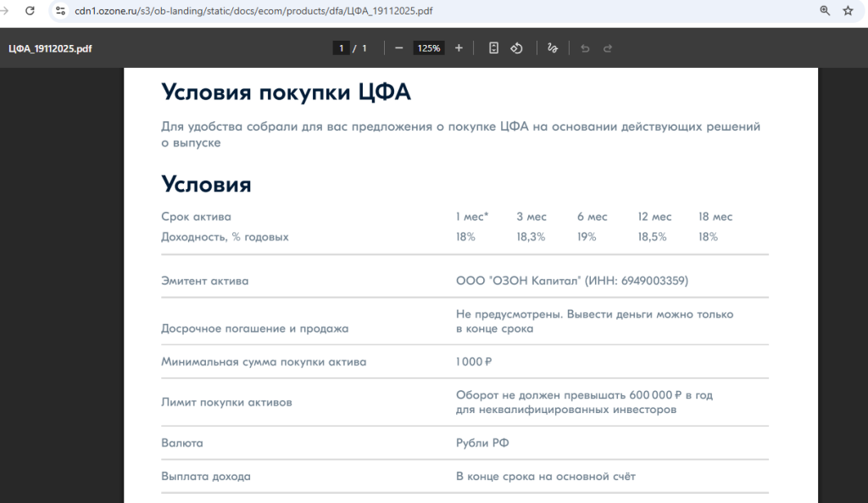Click the 125% zoom level display
The height and width of the screenshot is (503, 868).
428,48
